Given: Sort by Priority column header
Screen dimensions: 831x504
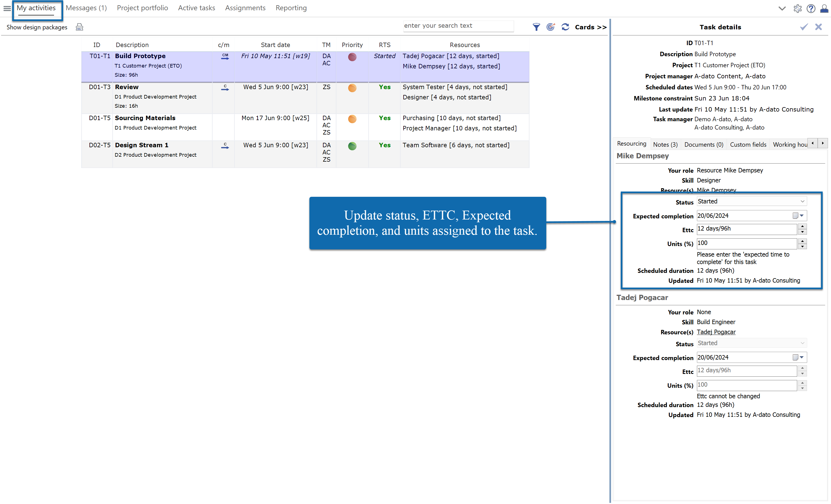Looking at the screenshot, I should tap(352, 45).
